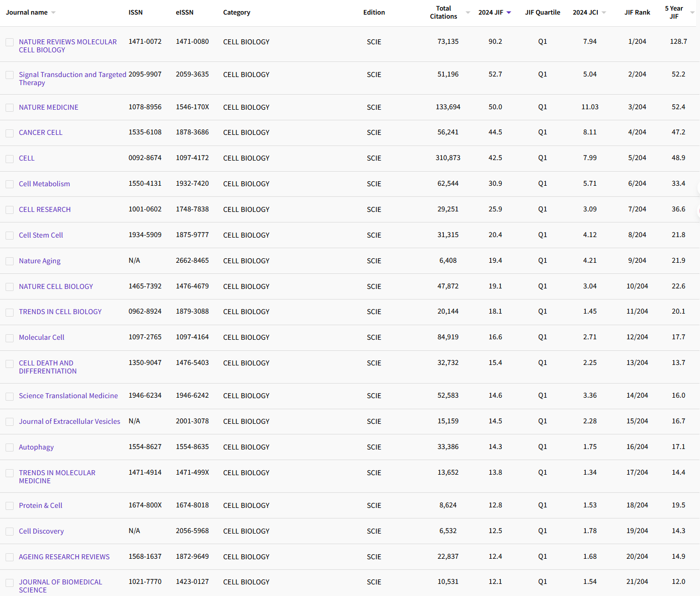Sort by Total Citations arrow

(x=468, y=13)
